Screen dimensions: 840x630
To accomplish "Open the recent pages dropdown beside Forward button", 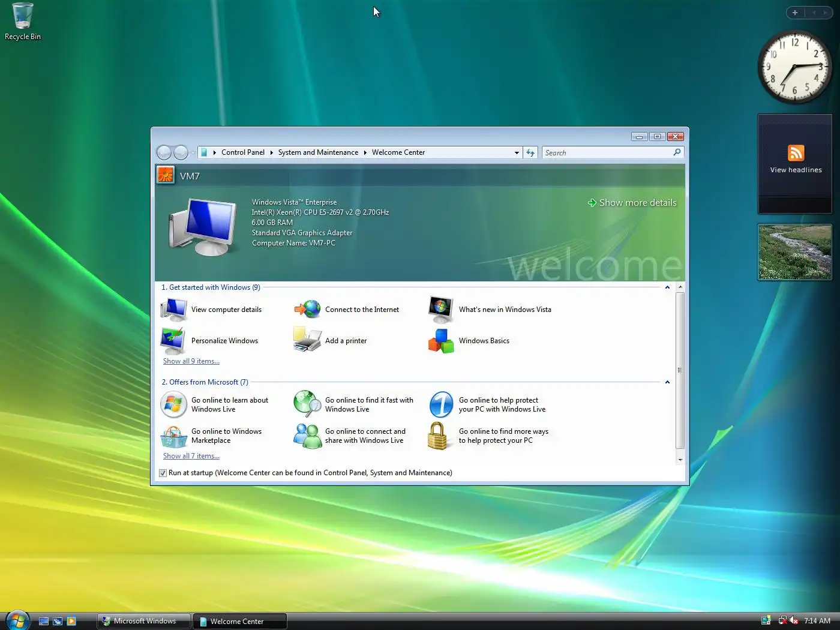I will [x=193, y=152].
